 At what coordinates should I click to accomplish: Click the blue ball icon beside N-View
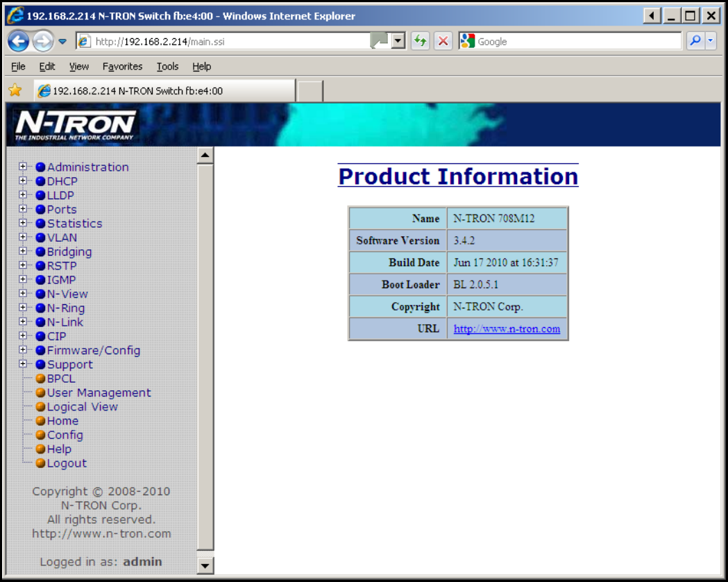[x=40, y=294]
